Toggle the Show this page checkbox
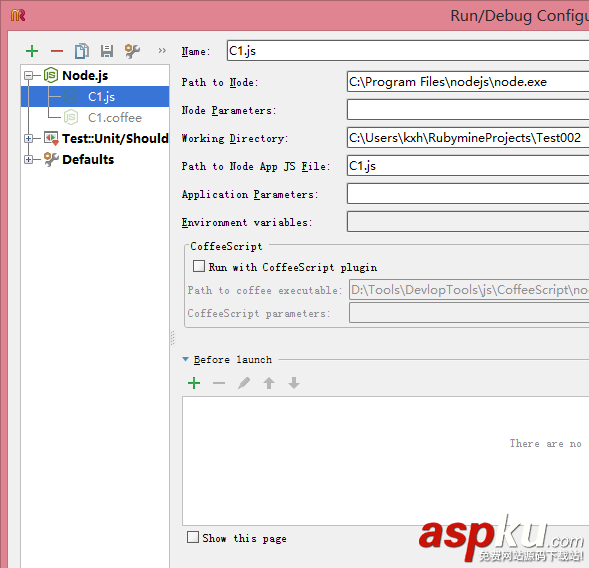Image resolution: width=589 pixels, height=568 pixels. tap(193, 537)
